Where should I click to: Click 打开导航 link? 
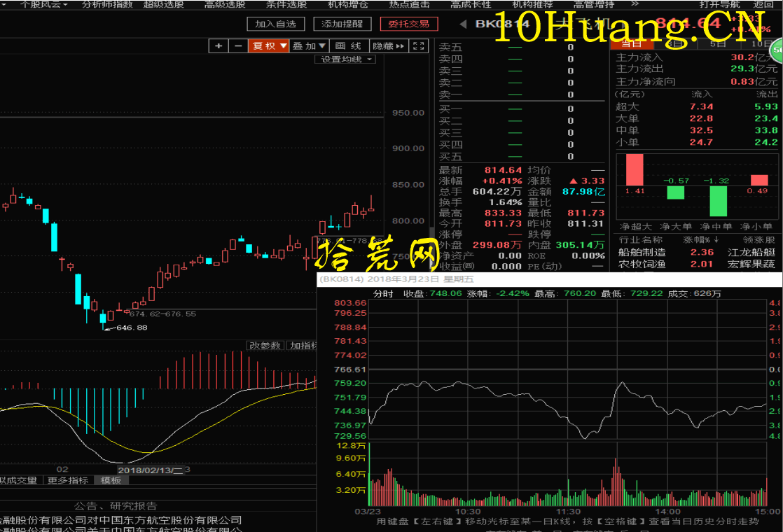click(x=719, y=4)
